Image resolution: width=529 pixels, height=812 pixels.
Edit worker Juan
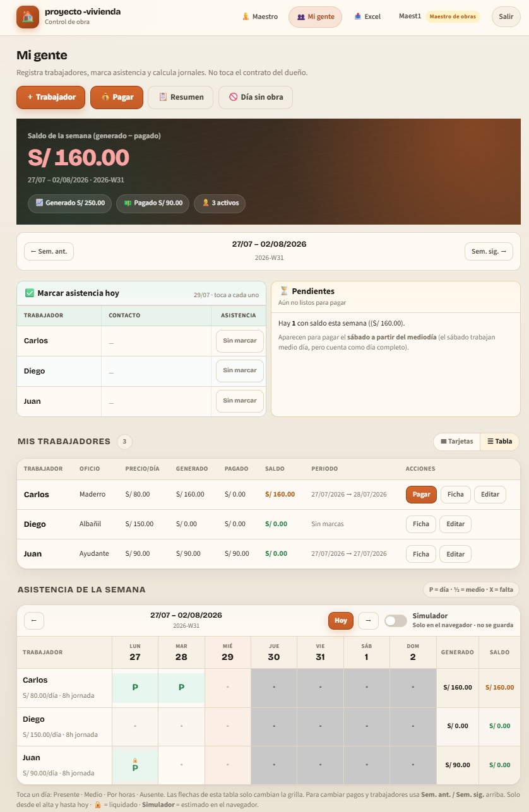(x=455, y=554)
